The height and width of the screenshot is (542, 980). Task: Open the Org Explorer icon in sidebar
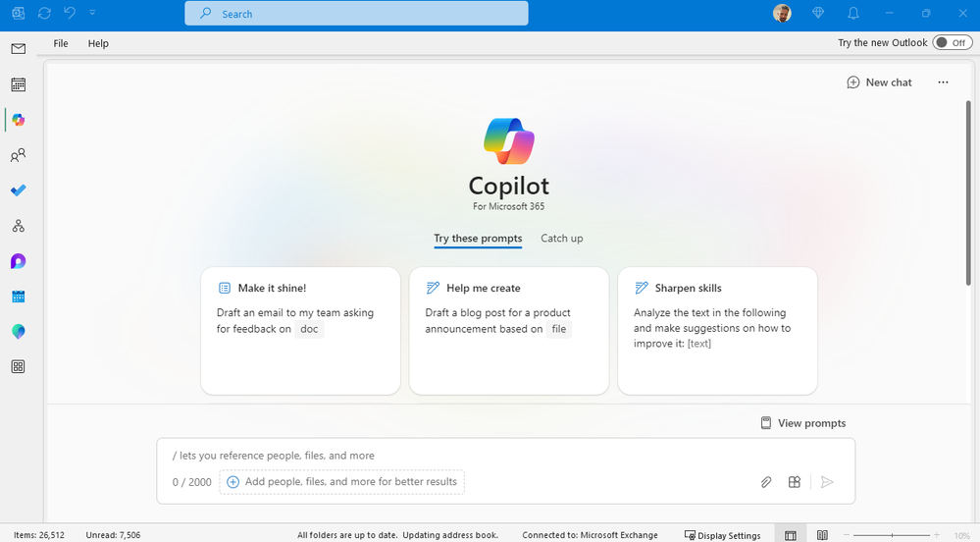[x=18, y=226]
